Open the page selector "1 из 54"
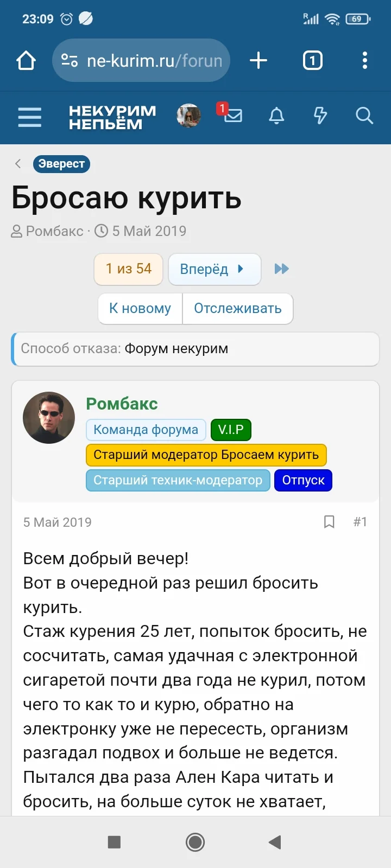 coord(129,269)
